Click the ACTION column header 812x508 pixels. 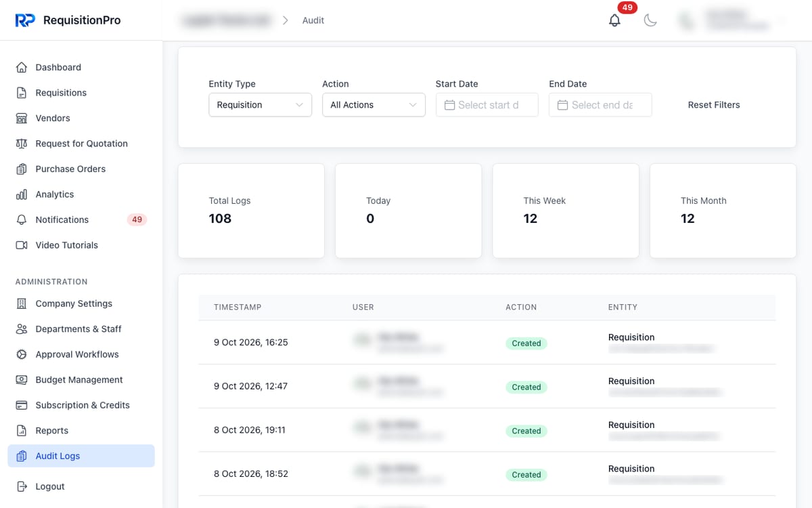[x=521, y=307]
